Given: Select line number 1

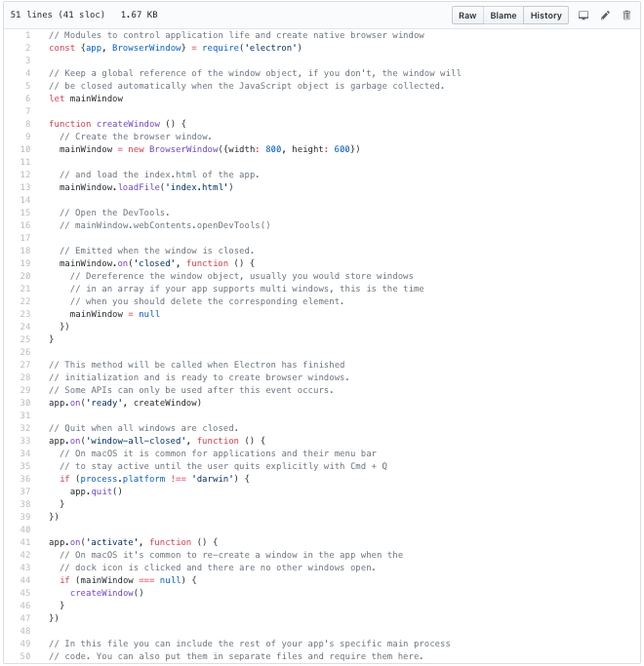Looking at the screenshot, I should pyautogui.click(x=27, y=35).
